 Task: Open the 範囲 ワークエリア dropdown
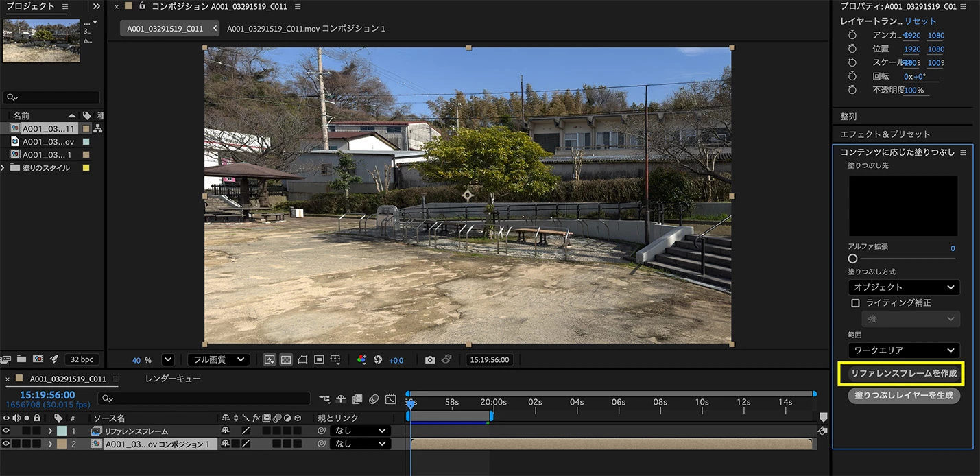[x=904, y=350]
